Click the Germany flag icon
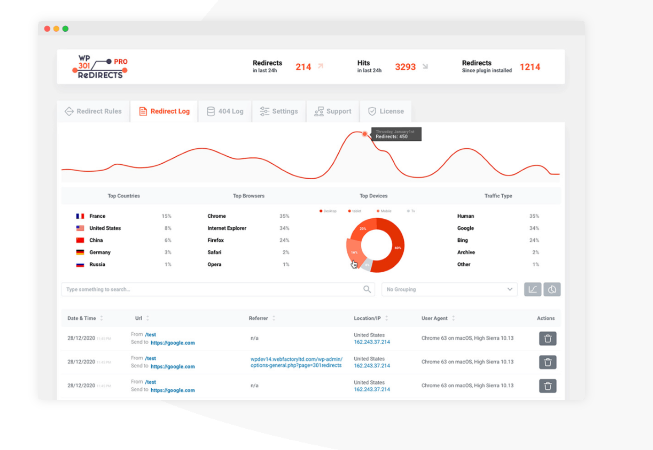 [x=80, y=252]
